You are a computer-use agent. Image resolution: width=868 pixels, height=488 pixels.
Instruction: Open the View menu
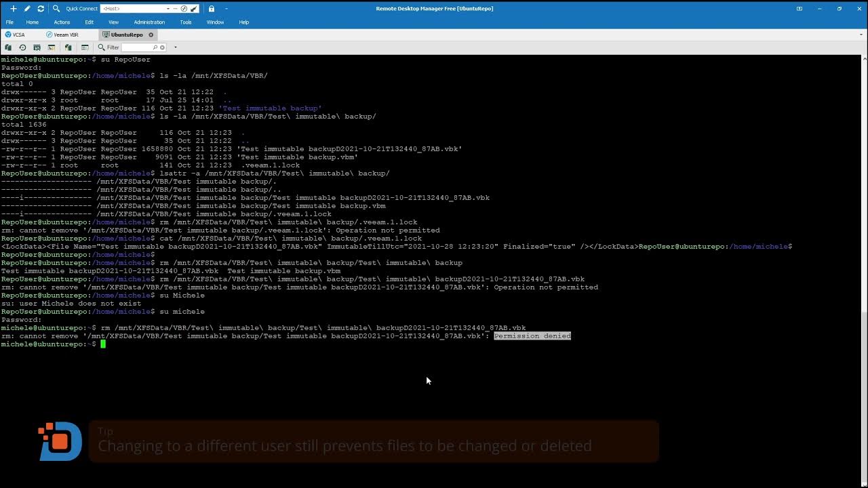pyautogui.click(x=113, y=22)
